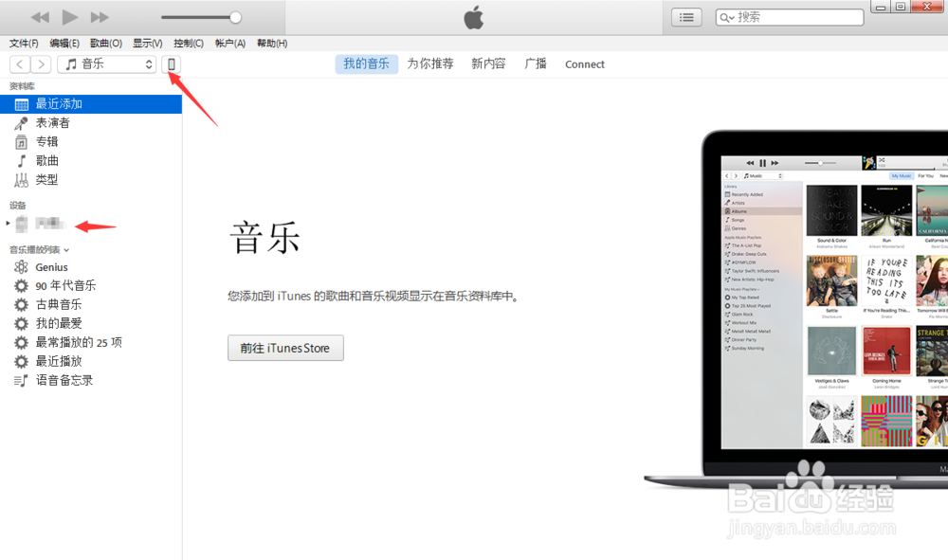This screenshot has width=948, height=560.
Task: Click gear icon beside 最常播放的 25 项
Action: click(21, 342)
